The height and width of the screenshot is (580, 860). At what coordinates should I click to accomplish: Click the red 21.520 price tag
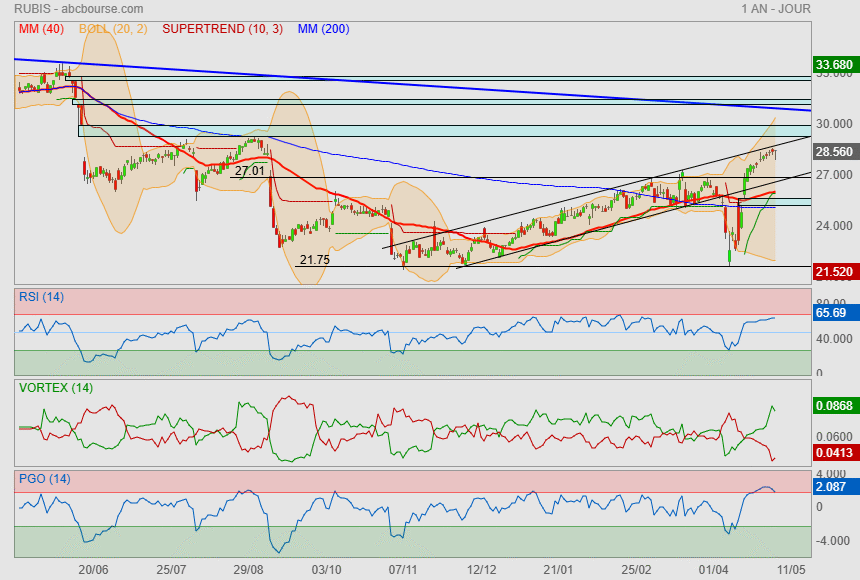click(834, 272)
